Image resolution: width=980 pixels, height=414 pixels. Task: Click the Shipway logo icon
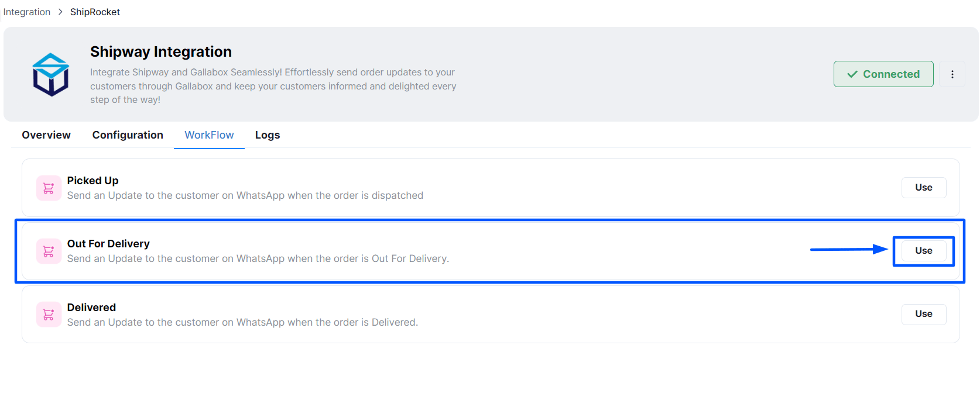click(x=50, y=74)
